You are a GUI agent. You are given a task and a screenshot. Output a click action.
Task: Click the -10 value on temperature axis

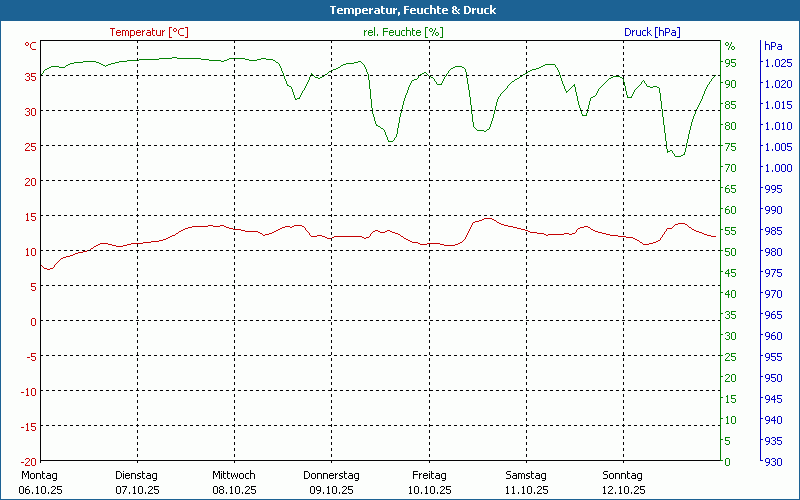click(29, 392)
